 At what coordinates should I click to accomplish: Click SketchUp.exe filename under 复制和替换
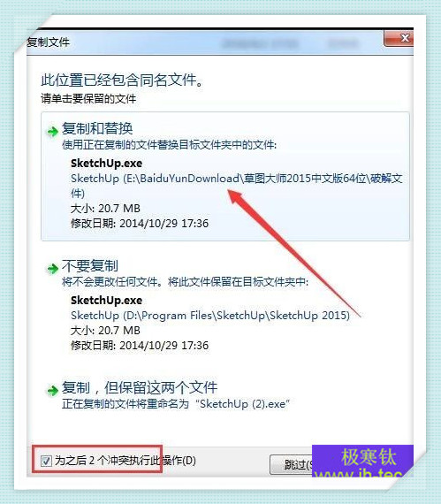(x=106, y=164)
